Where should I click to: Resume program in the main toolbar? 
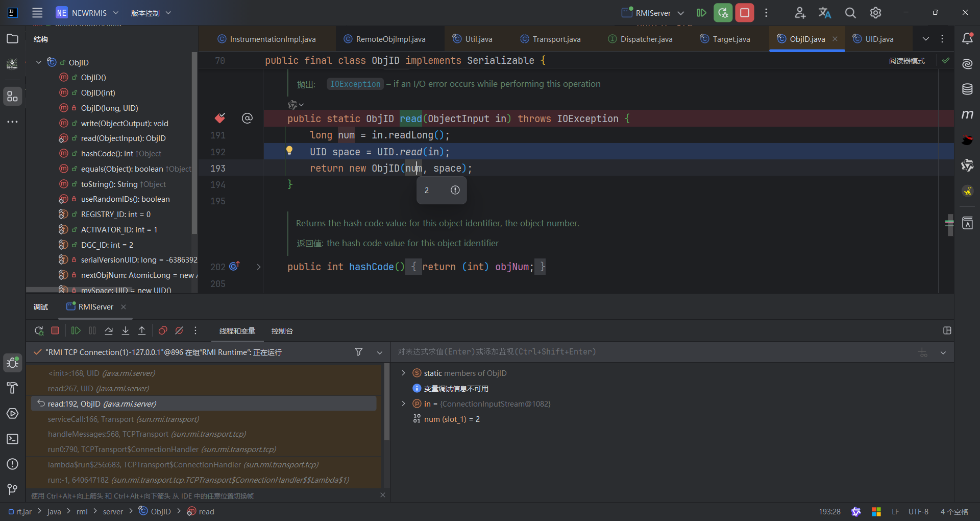pyautogui.click(x=702, y=13)
